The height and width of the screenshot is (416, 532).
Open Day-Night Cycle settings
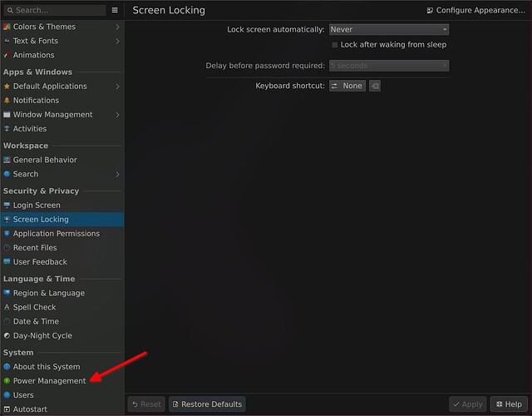tap(62, 335)
